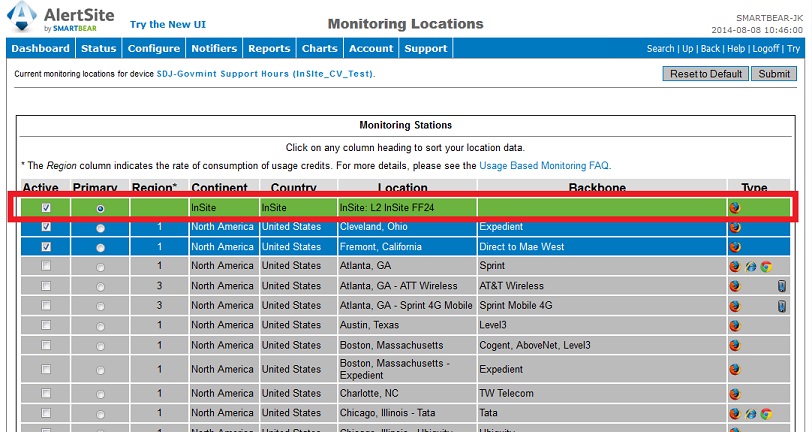Image resolution: width=812 pixels, height=432 pixels.
Task: Open the Reports menu
Action: coord(269,48)
